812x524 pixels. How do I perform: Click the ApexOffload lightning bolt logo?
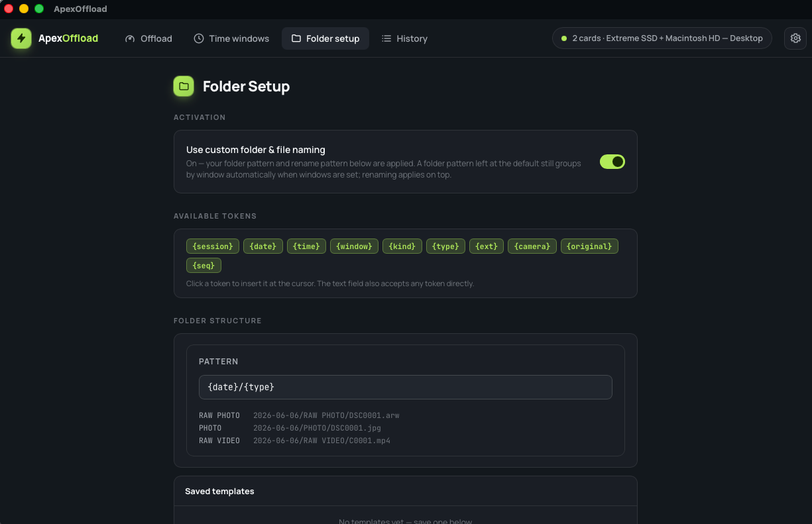click(x=21, y=38)
